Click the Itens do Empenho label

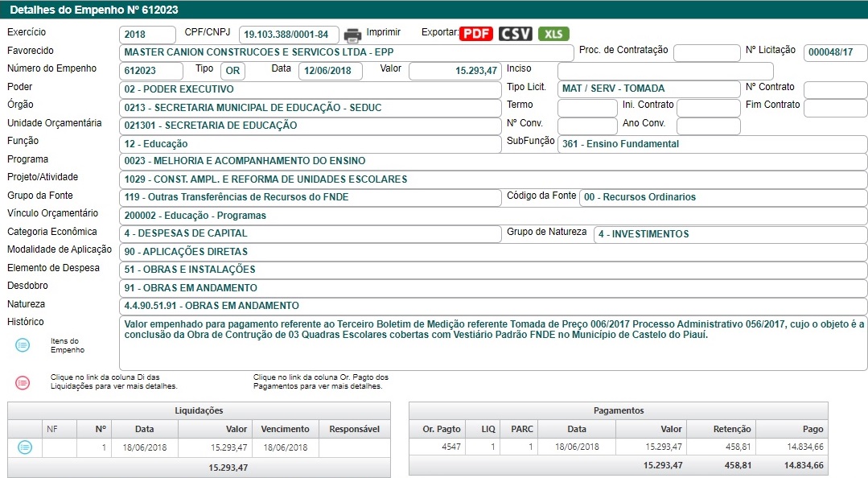click(x=67, y=345)
